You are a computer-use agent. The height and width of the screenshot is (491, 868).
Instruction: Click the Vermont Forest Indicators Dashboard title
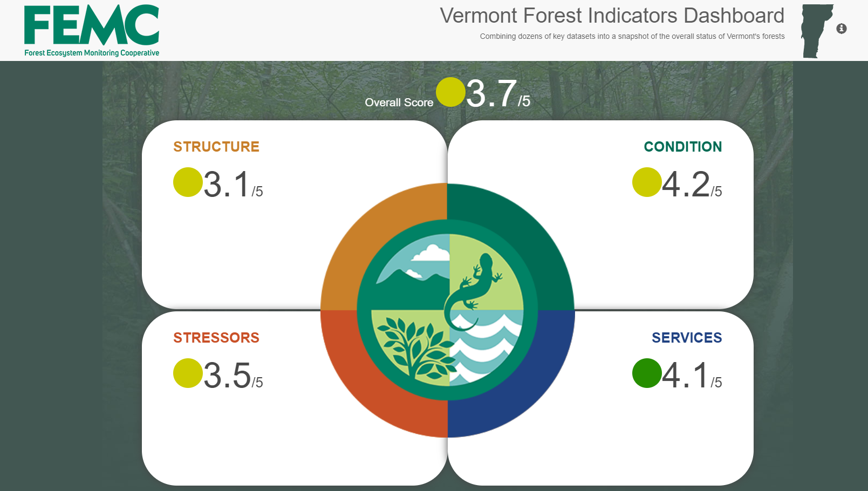(612, 16)
